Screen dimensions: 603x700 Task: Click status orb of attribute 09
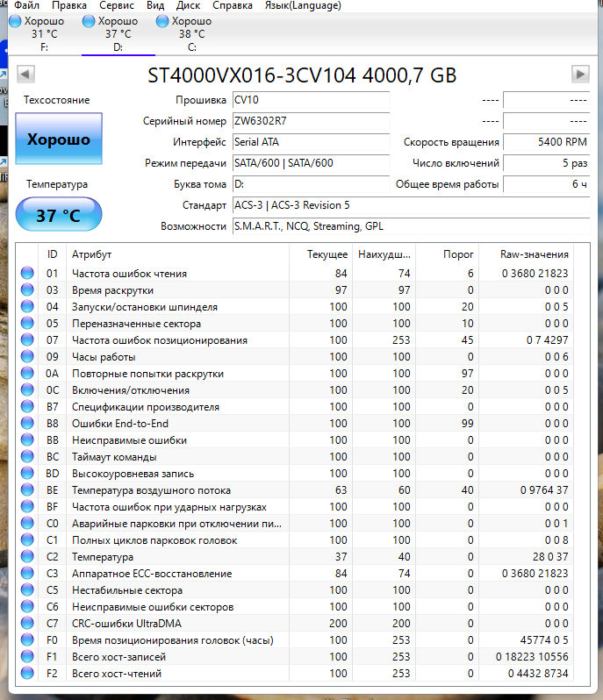tap(27, 356)
